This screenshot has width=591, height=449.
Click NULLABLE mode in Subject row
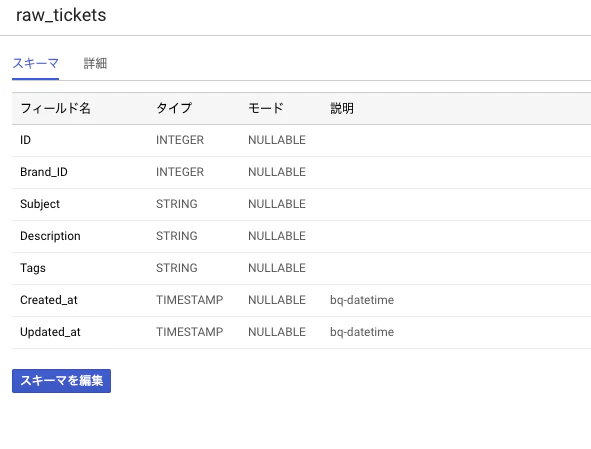[x=277, y=204]
